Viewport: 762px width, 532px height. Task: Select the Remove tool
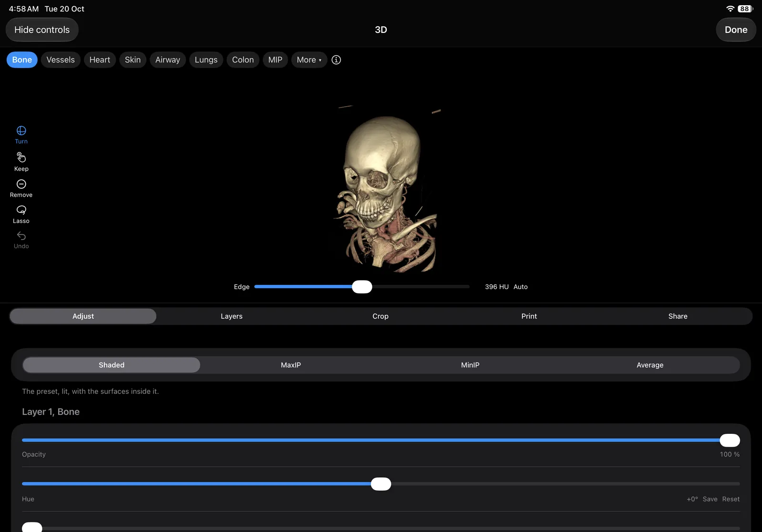pyautogui.click(x=21, y=188)
